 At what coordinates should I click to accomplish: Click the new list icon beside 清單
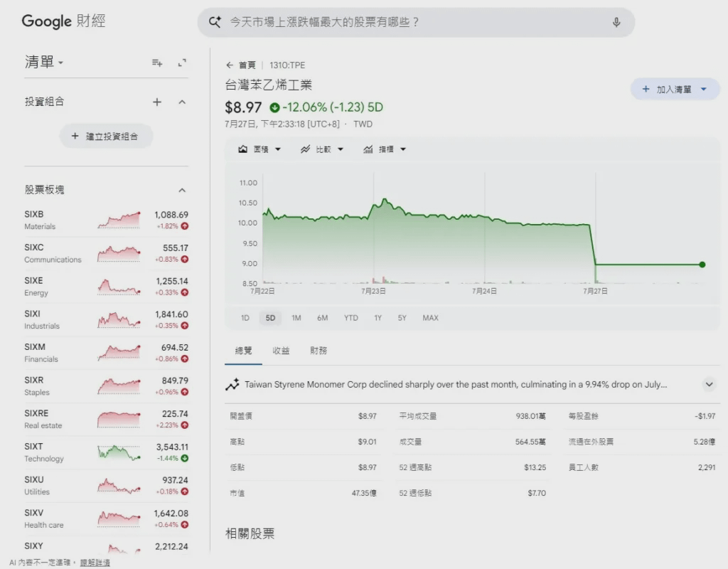pyautogui.click(x=157, y=63)
